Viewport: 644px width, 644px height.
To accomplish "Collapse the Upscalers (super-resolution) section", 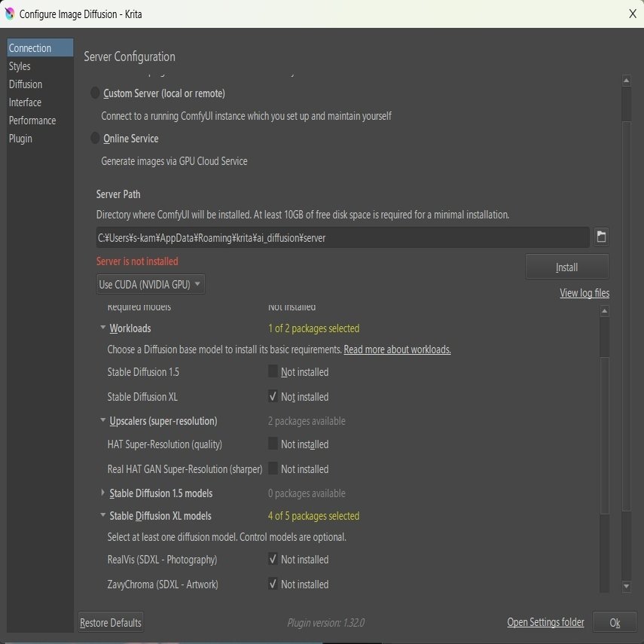I will pyautogui.click(x=102, y=420).
